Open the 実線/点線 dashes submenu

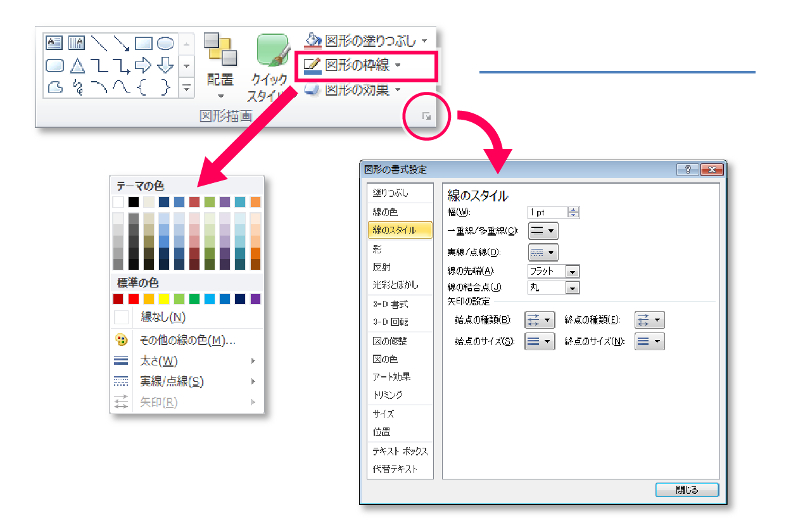pos(187,381)
